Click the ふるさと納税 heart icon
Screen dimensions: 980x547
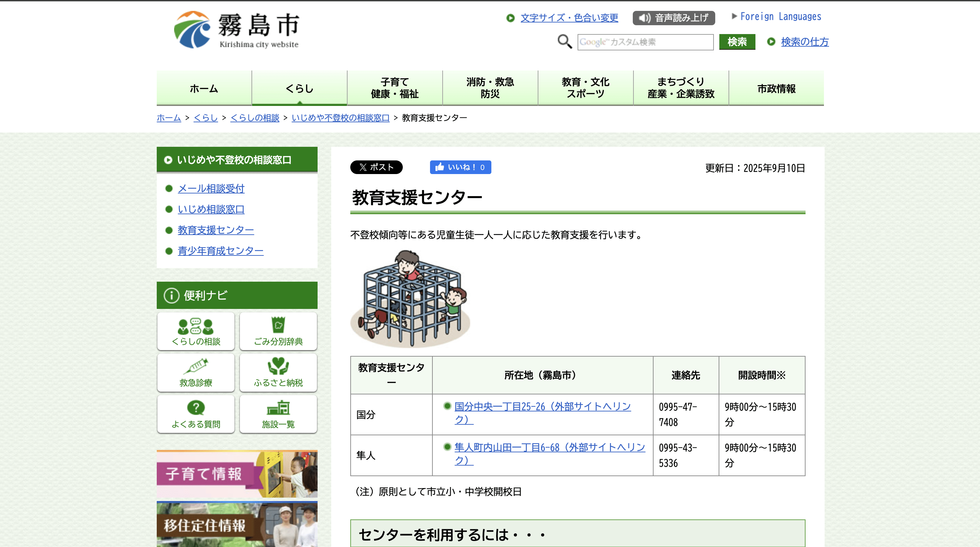278,372
